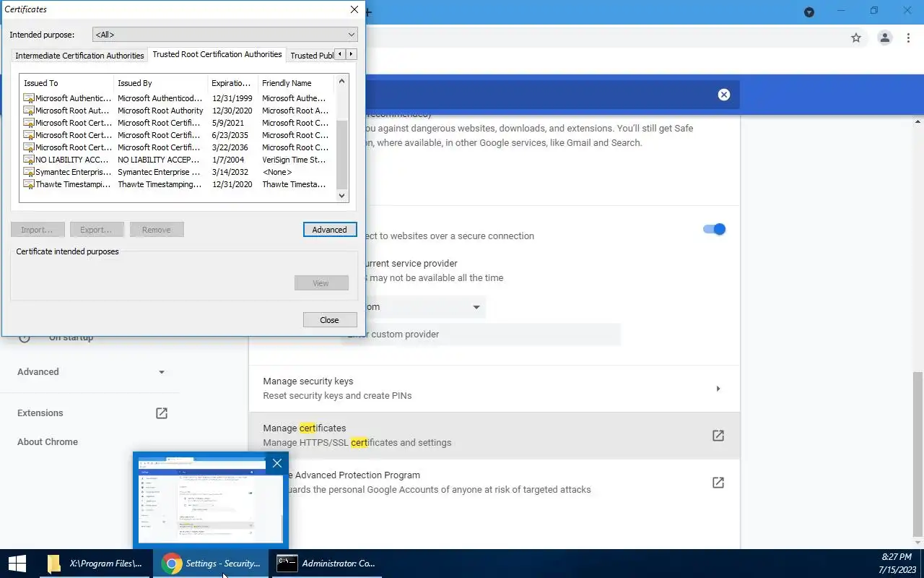Toggle secure DNS switch off
Screen dimensions: 924x578
714,229
